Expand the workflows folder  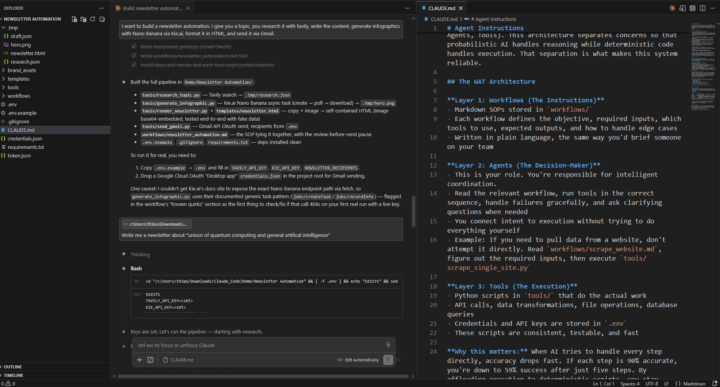pos(18,96)
